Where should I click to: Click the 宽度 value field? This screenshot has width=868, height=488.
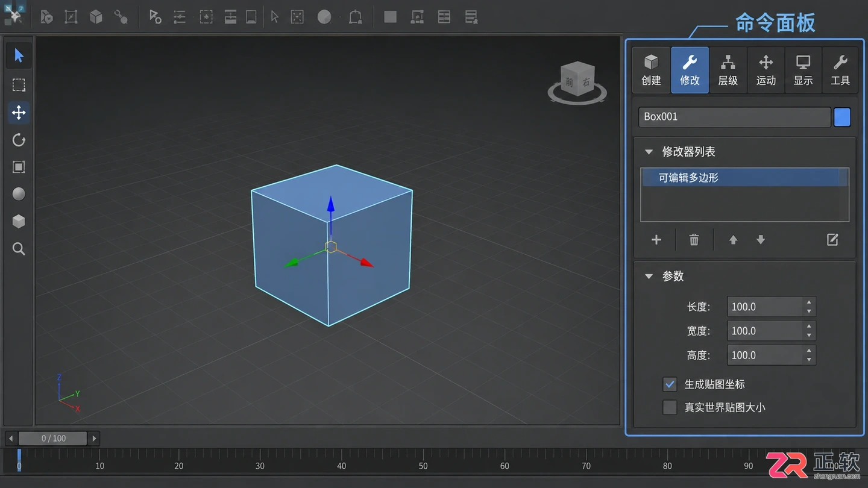[766, 331]
